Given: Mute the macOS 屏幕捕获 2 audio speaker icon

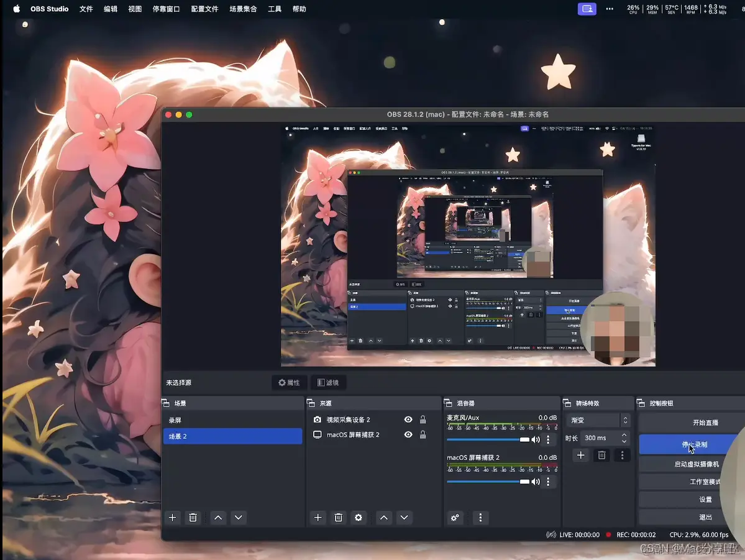Looking at the screenshot, I should click(x=536, y=482).
